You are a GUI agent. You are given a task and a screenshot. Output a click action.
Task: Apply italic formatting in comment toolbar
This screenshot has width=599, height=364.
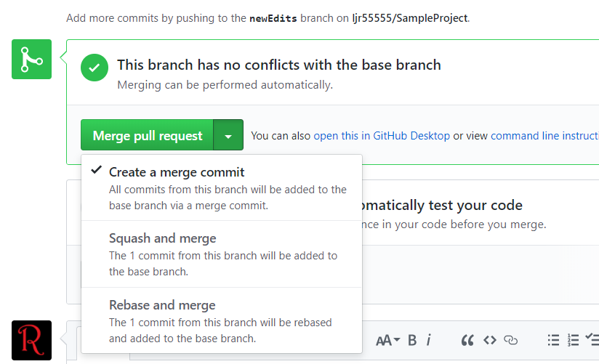point(429,340)
